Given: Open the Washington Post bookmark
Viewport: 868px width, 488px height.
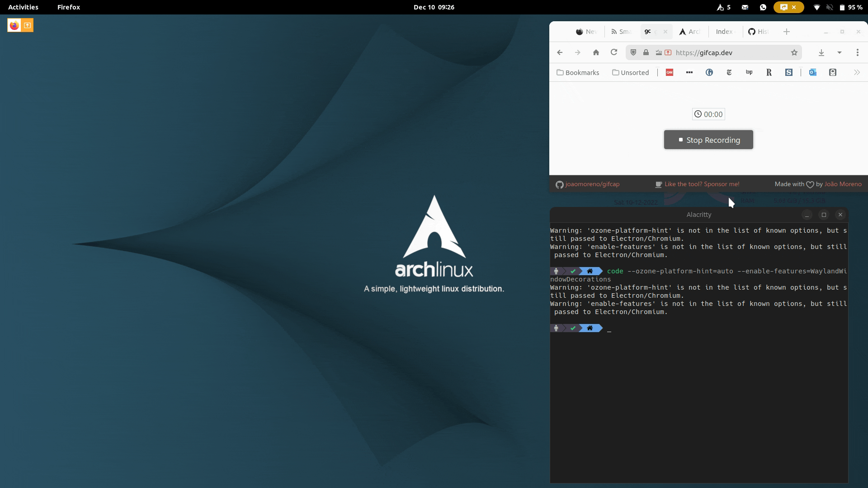Looking at the screenshot, I should pyautogui.click(x=749, y=72).
